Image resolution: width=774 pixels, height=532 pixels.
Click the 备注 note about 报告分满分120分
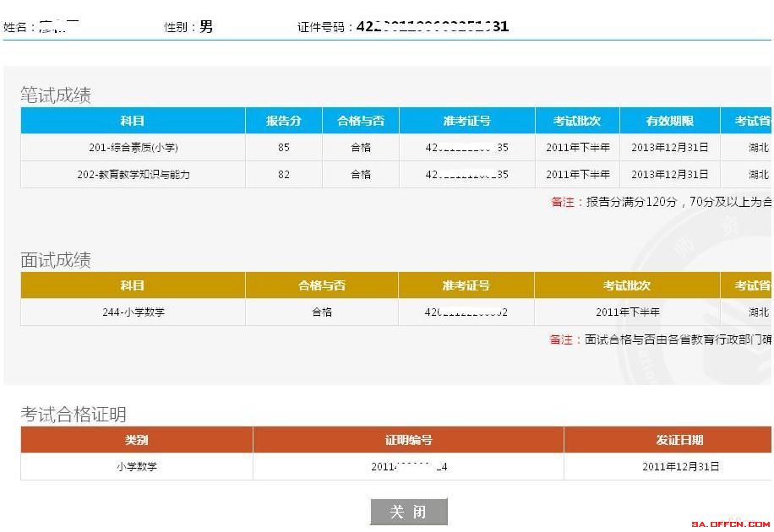[x=661, y=202]
